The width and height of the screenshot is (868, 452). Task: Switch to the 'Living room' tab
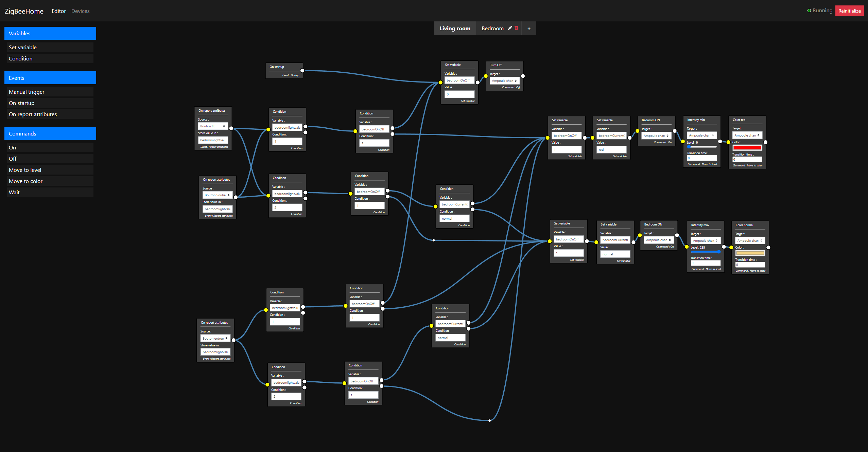click(x=455, y=28)
